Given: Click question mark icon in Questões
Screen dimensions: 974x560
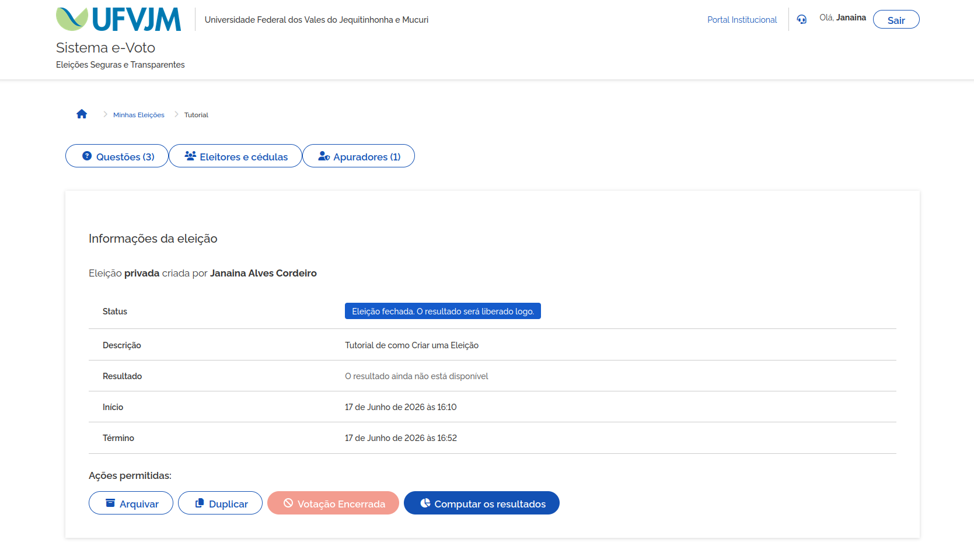Looking at the screenshot, I should tap(87, 156).
